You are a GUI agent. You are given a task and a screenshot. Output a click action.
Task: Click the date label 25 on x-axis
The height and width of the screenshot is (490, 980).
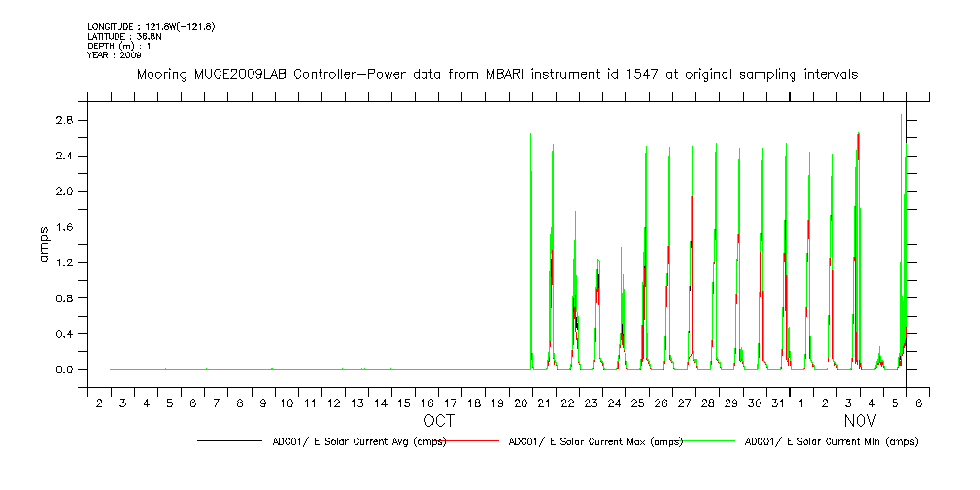pyautogui.click(x=638, y=402)
